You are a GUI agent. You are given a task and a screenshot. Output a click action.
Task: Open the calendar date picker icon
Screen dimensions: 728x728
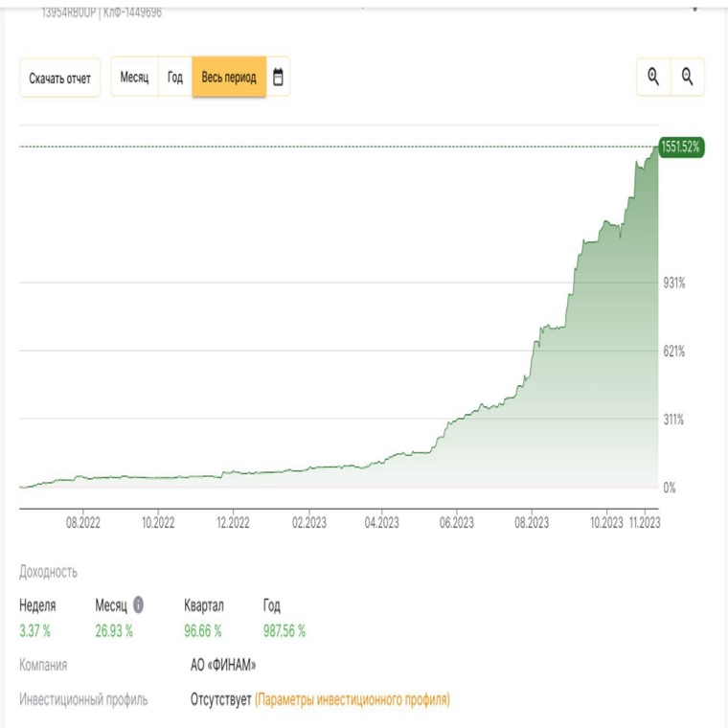coord(278,77)
